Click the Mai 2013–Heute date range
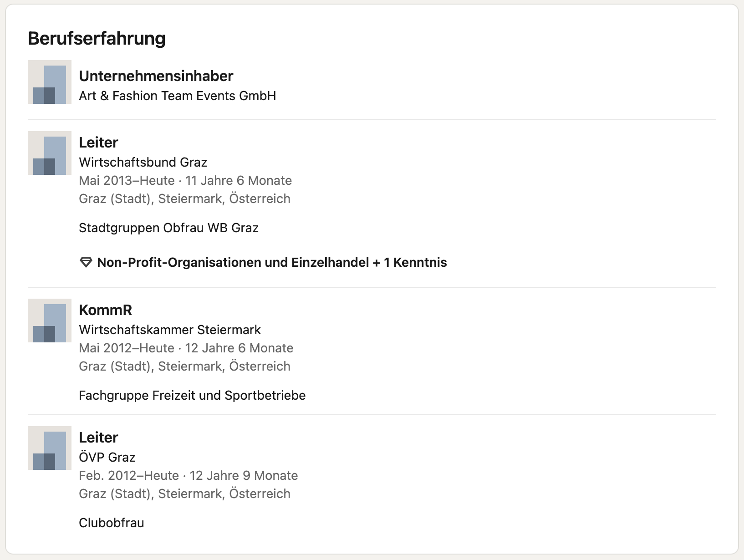Image resolution: width=744 pixels, height=560 pixels. [127, 180]
